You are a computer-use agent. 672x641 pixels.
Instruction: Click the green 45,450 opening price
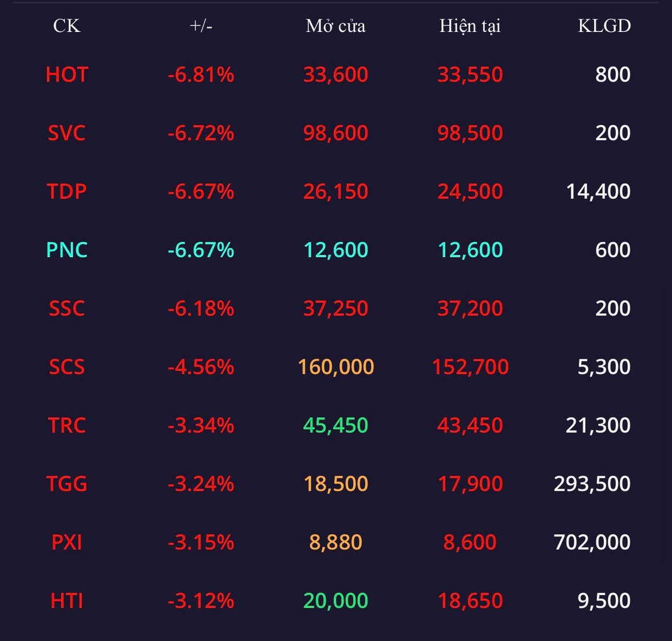point(336,426)
